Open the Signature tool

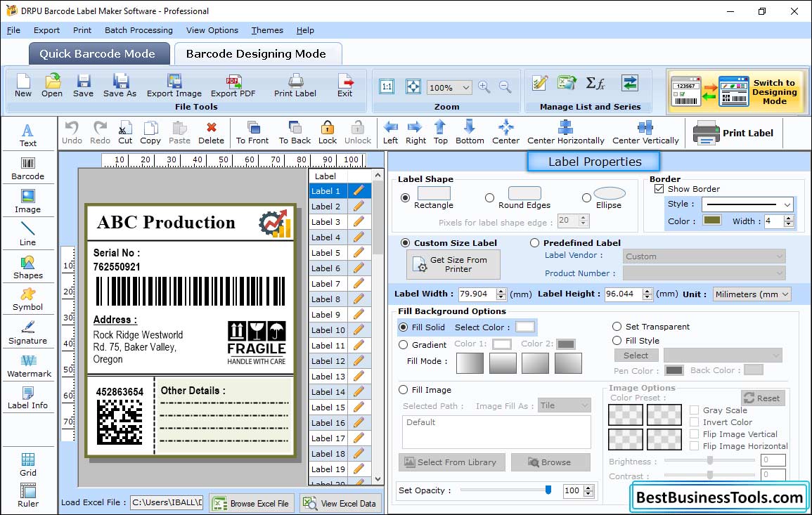(28, 333)
